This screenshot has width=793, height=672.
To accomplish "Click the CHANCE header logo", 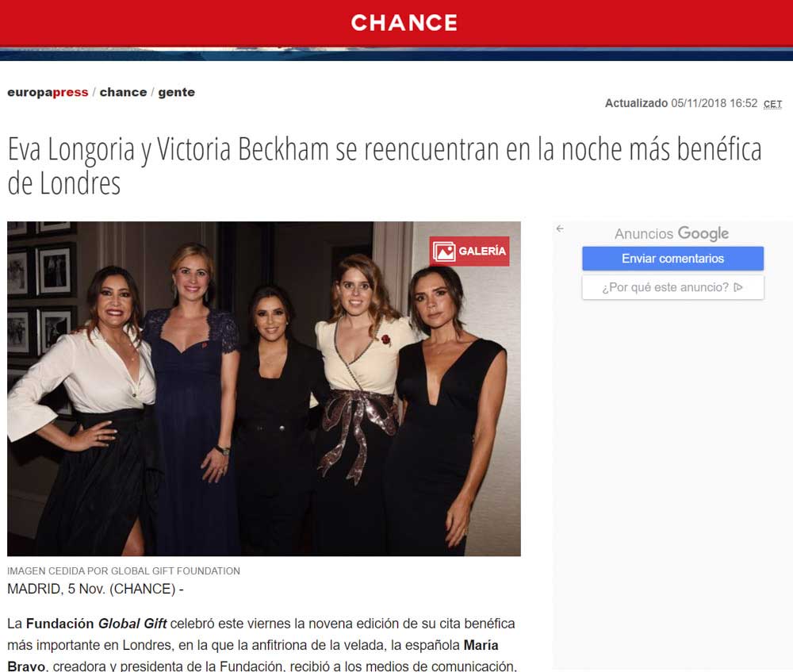I will (x=404, y=23).
